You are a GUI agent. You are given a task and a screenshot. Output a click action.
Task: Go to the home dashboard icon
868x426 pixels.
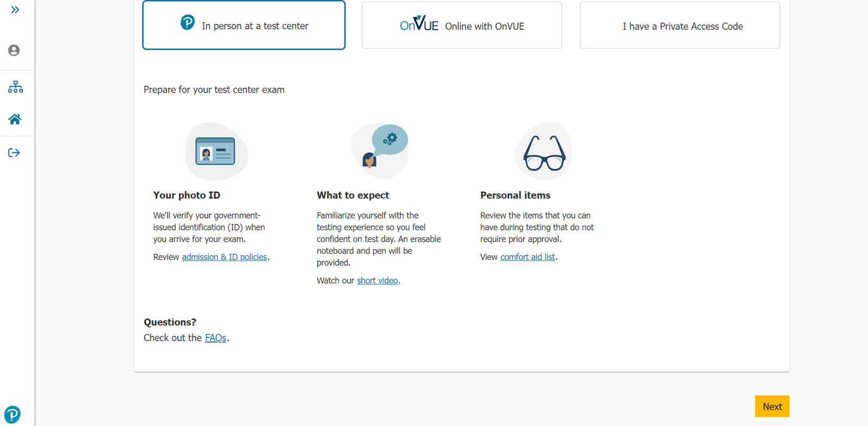coord(15,119)
